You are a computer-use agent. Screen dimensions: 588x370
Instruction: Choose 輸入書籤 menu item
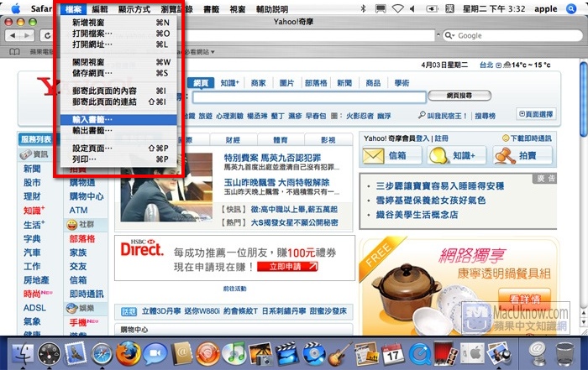119,119
